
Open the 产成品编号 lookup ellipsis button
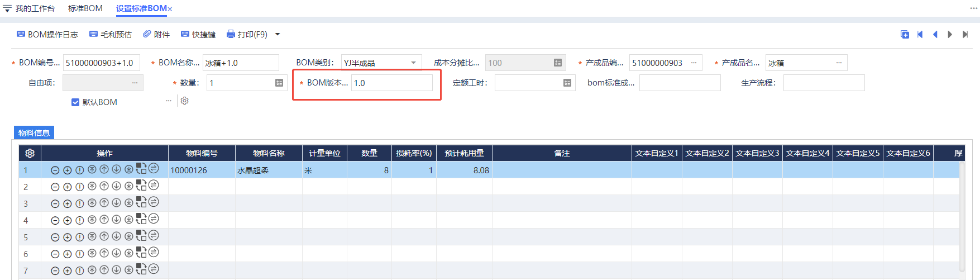tap(694, 63)
